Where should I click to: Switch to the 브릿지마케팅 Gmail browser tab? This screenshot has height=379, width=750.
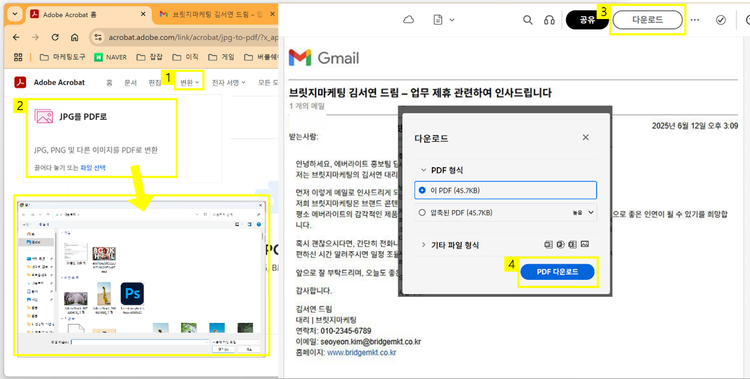(x=215, y=15)
